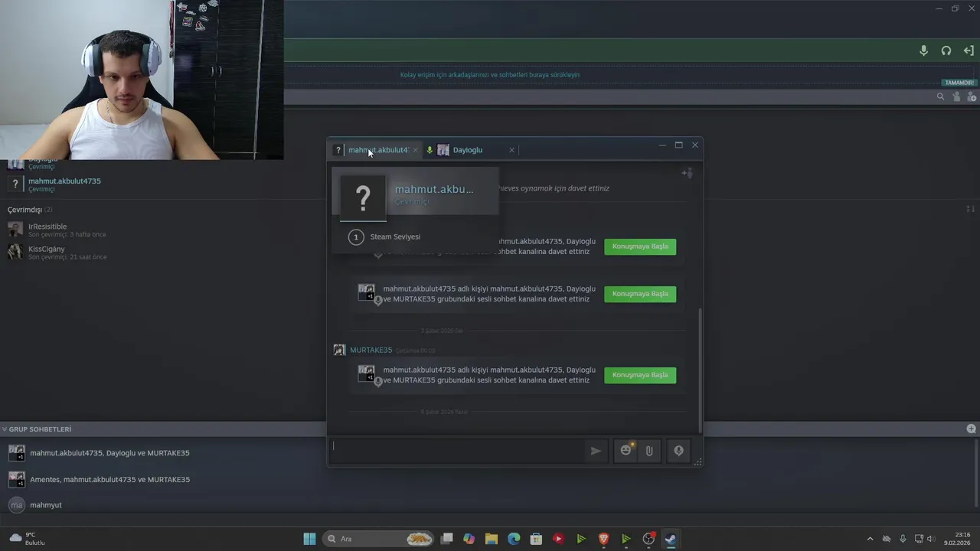Screen dimensions: 980x551
Task: Open the mahmyut group chat
Action: click(x=46, y=505)
